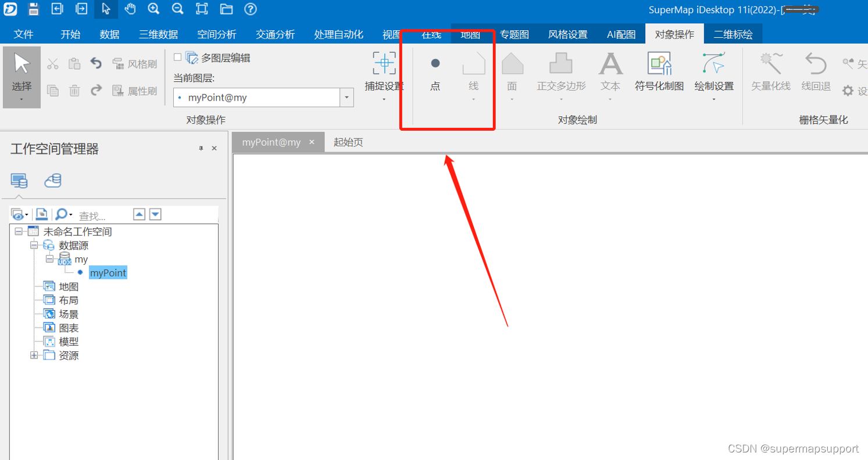The image size is (868, 460).
Task: Click the open folder icon in the title bar
Action: coord(226,9)
